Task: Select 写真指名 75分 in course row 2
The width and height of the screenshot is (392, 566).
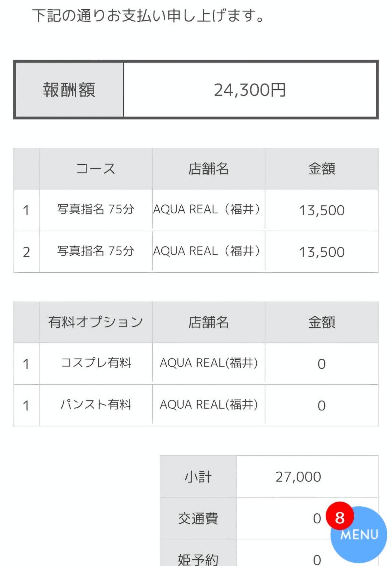Action: pos(96,251)
